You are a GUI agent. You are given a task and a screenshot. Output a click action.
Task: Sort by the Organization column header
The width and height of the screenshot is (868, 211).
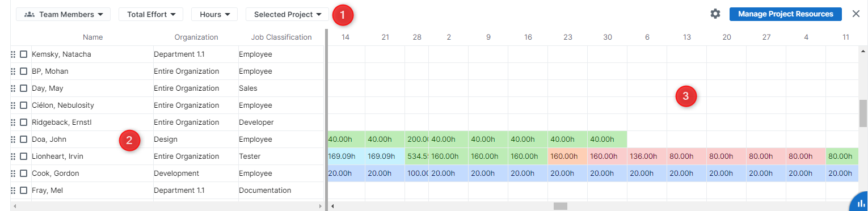[x=196, y=37]
